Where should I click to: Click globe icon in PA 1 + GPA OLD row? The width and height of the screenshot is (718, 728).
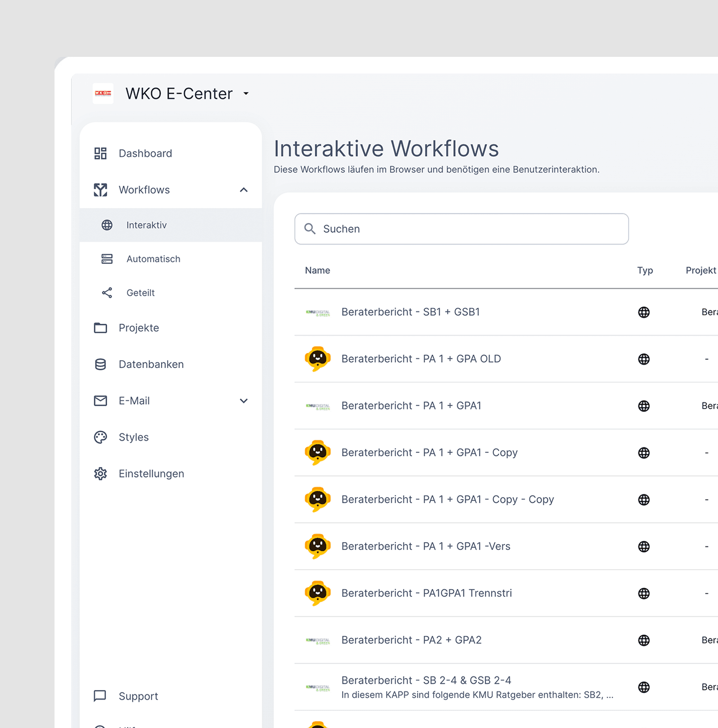644,359
